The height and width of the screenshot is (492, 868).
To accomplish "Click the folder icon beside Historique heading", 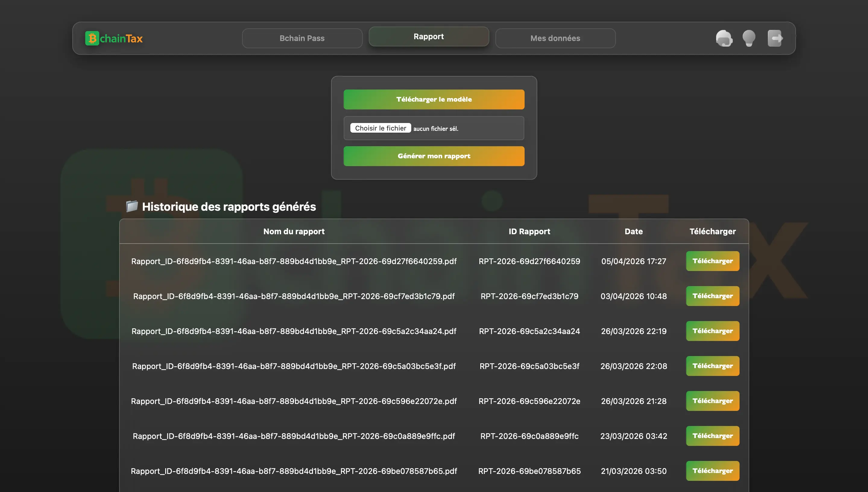I will coord(132,206).
